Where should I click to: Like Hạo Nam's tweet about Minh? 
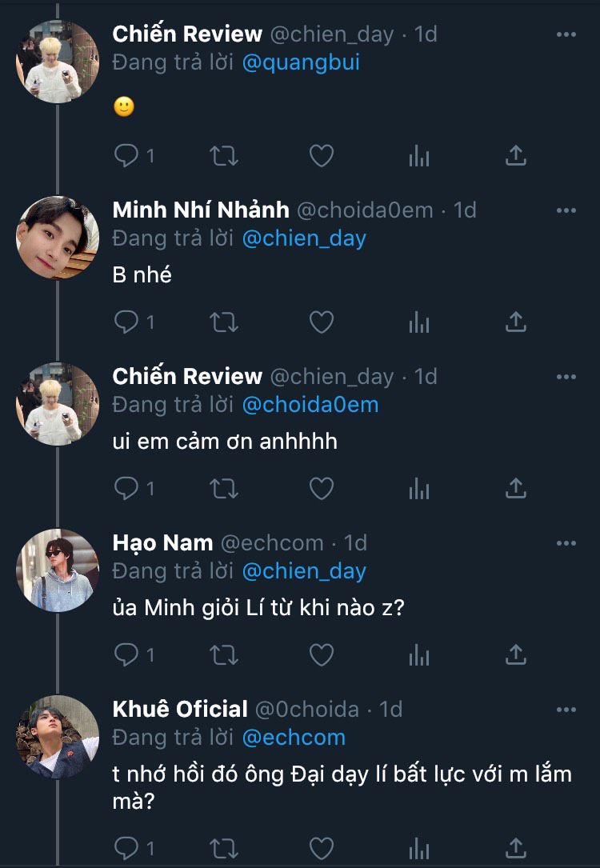(321, 655)
